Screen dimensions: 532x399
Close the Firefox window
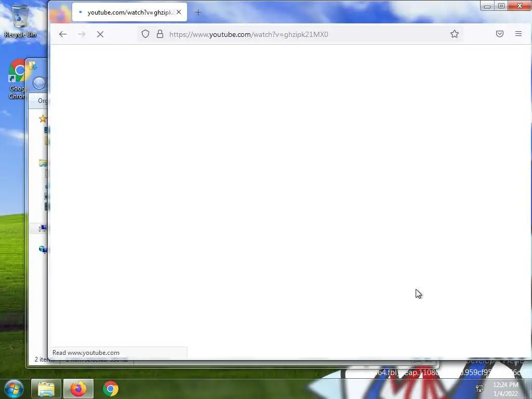(x=520, y=6)
